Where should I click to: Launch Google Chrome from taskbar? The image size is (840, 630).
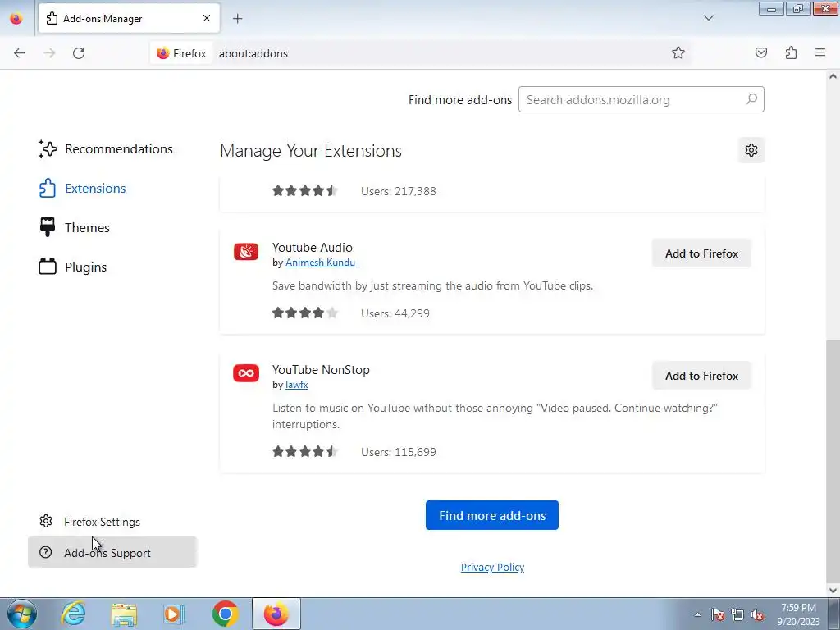coord(225,614)
